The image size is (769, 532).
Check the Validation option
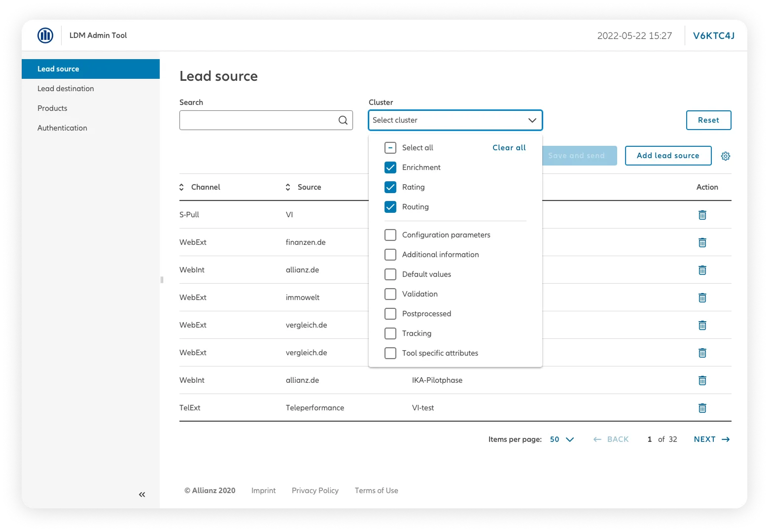(390, 294)
